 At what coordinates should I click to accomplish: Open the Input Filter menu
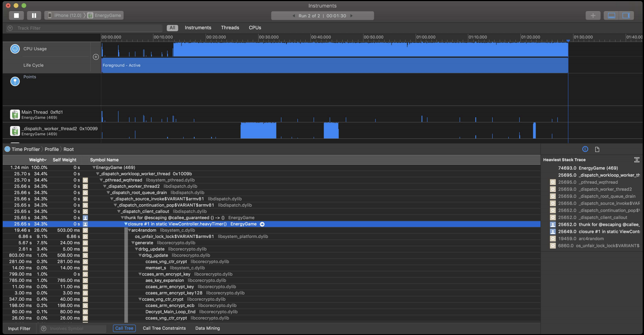[x=19, y=328]
